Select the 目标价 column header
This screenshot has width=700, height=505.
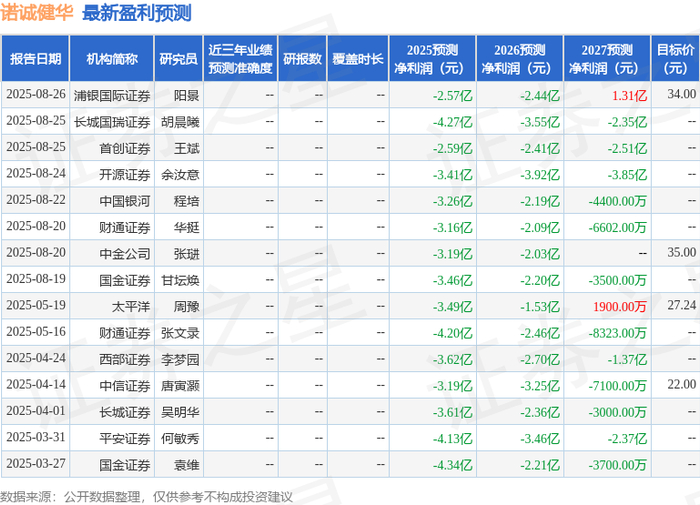tap(675, 58)
